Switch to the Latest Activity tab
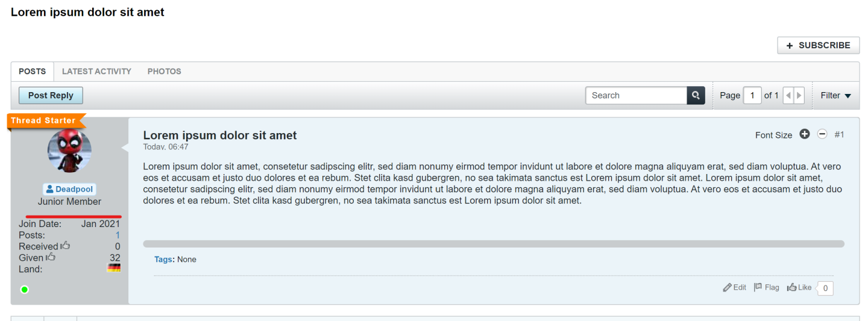The image size is (868, 321). pos(96,71)
